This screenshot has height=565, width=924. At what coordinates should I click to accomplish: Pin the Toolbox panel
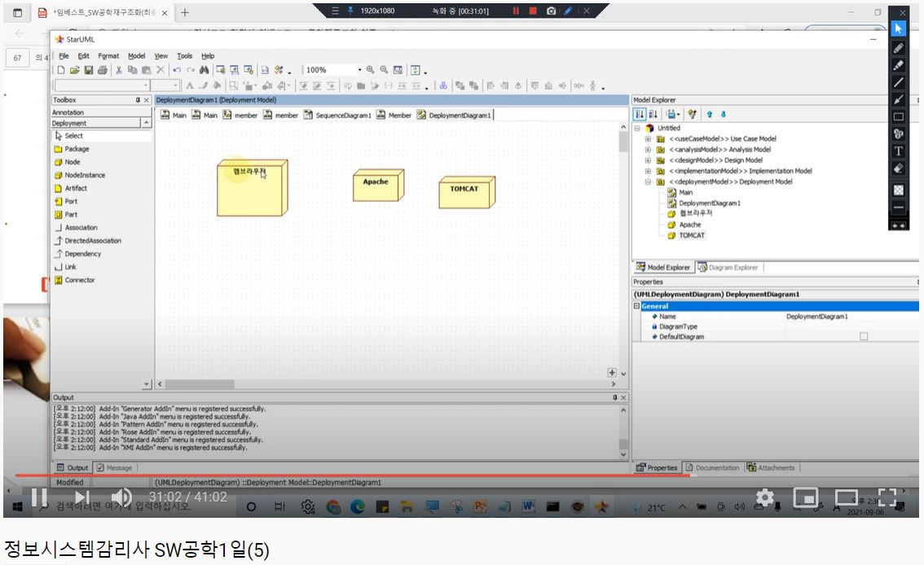point(138,100)
